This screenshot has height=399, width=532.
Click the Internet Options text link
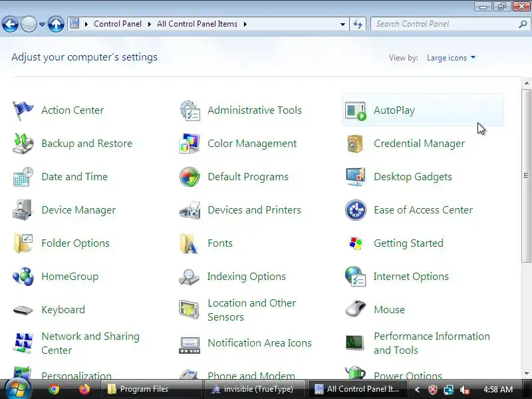click(411, 277)
